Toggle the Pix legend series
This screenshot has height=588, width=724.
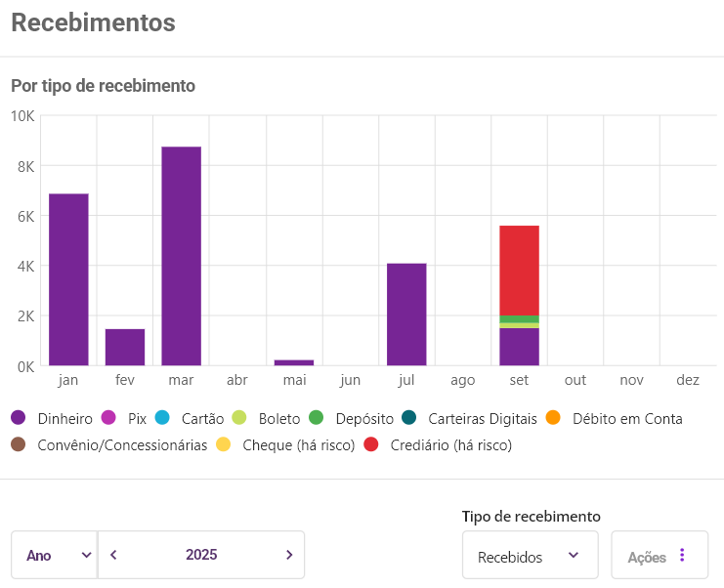125,419
